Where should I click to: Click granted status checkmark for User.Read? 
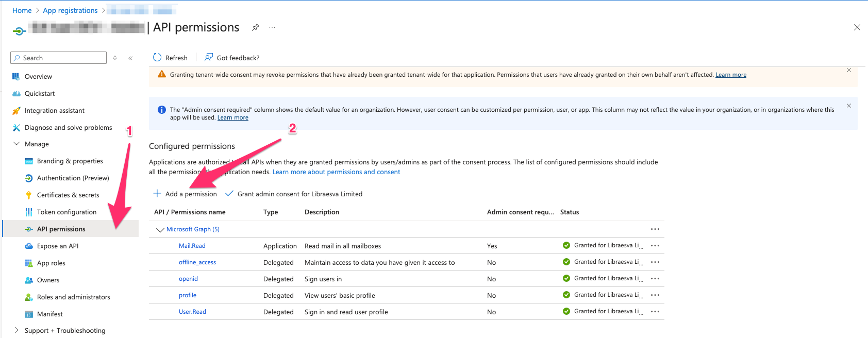point(566,311)
